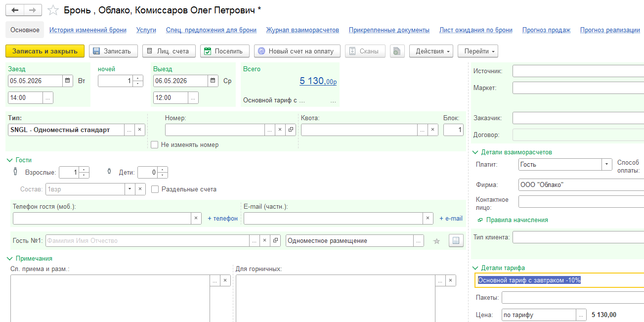Enable Раздельные счета checkbox
The image size is (644, 322).
coord(155,189)
